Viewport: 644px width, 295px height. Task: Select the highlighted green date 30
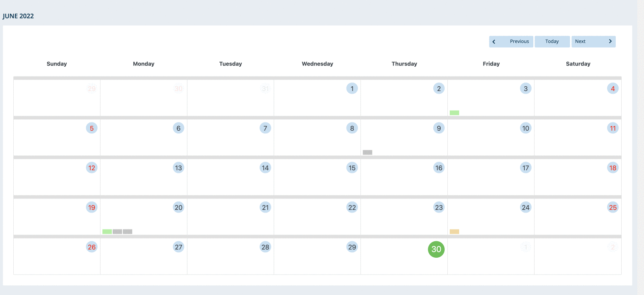point(436,249)
